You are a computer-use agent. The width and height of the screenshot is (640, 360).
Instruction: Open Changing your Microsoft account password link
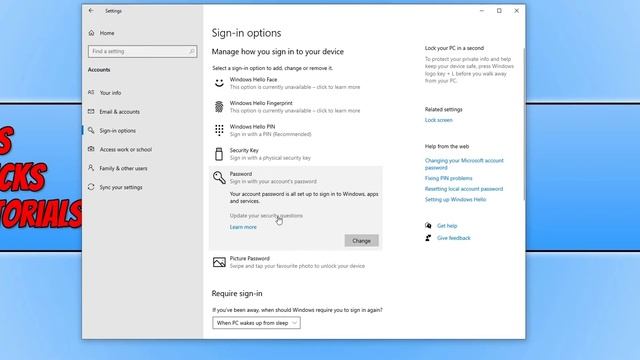(x=464, y=164)
